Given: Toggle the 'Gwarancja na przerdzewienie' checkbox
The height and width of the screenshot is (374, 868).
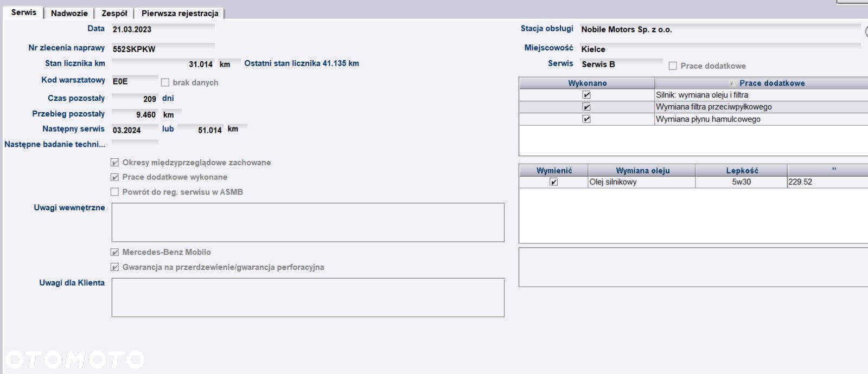Looking at the screenshot, I should [x=114, y=267].
